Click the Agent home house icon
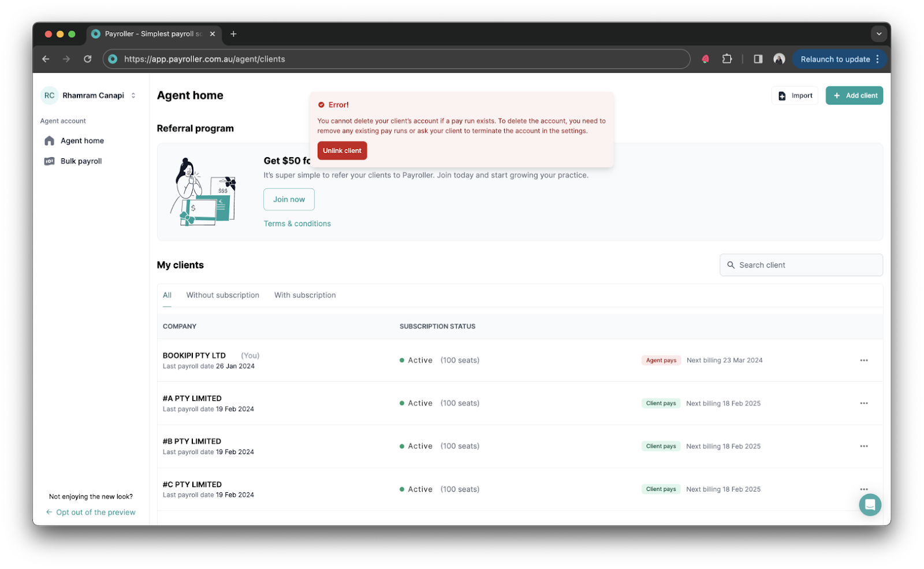Screen dimensions: 924x569 coord(50,140)
